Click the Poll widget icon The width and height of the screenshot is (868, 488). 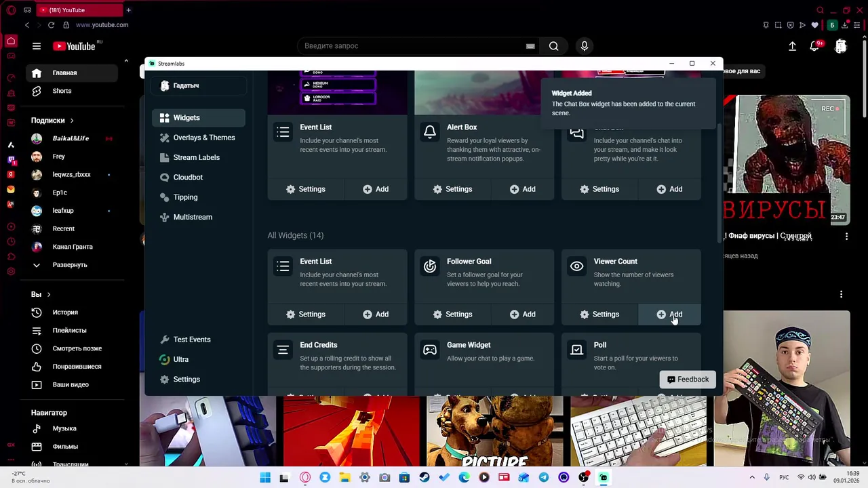(x=576, y=350)
